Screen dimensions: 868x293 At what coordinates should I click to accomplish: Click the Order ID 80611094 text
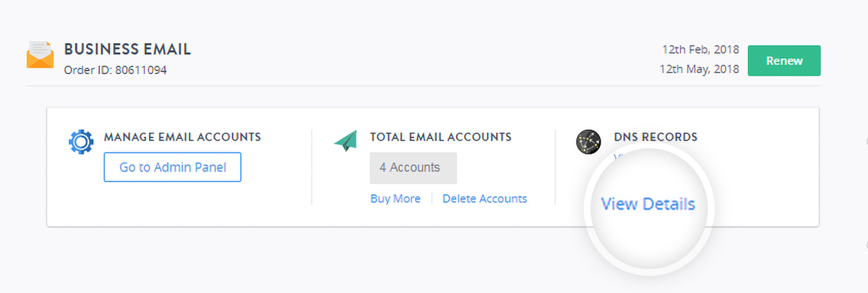tap(115, 70)
